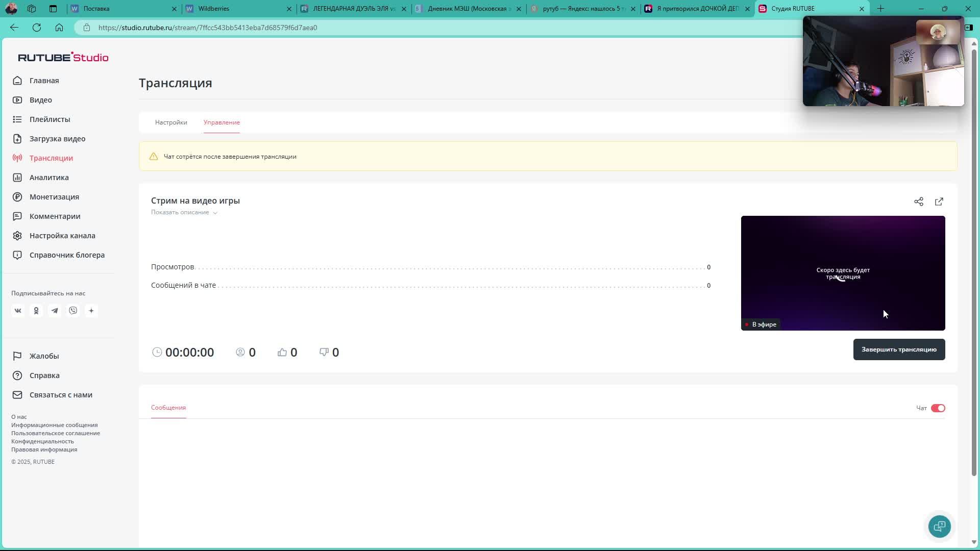The image size is (980, 551).
Task: Click the stream preview thumbnail
Action: (x=843, y=273)
